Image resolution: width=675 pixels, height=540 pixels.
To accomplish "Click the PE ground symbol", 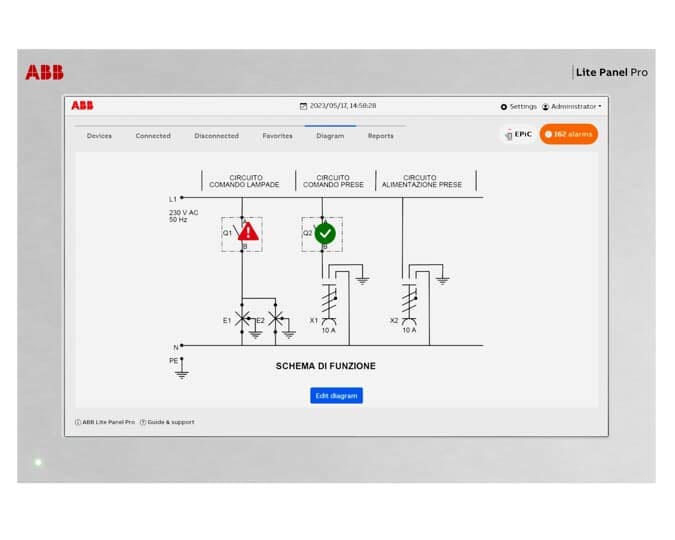I will [x=182, y=369].
